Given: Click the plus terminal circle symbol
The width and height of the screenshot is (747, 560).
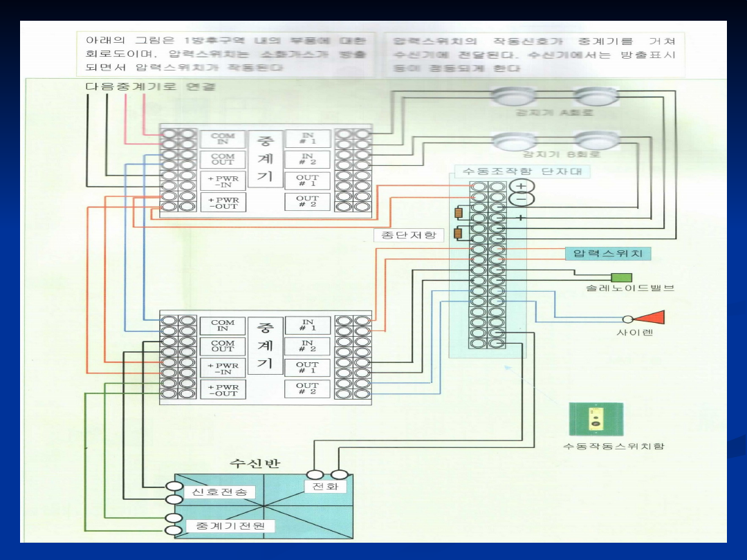Looking at the screenshot, I should pyautogui.click(x=522, y=187).
